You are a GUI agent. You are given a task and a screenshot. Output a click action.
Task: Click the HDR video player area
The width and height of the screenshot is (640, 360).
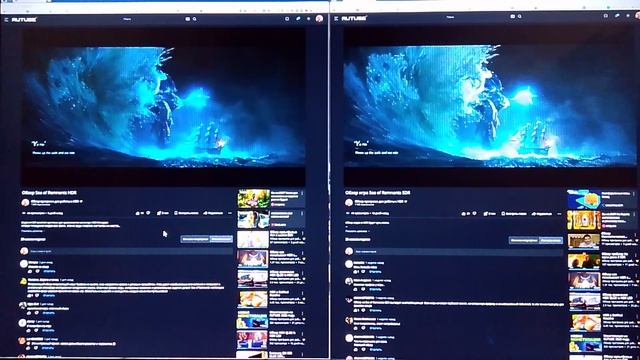163,107
